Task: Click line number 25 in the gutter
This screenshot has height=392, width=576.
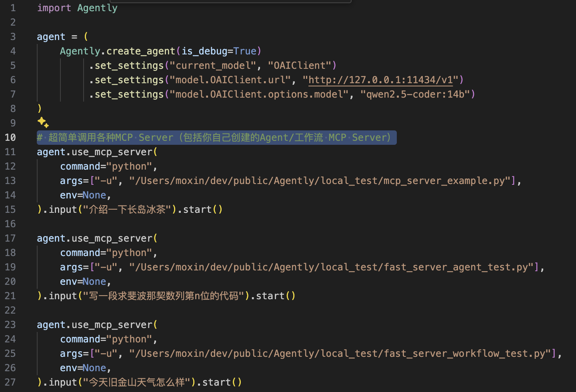Action: pyautogui.click(x=10, y=354)
